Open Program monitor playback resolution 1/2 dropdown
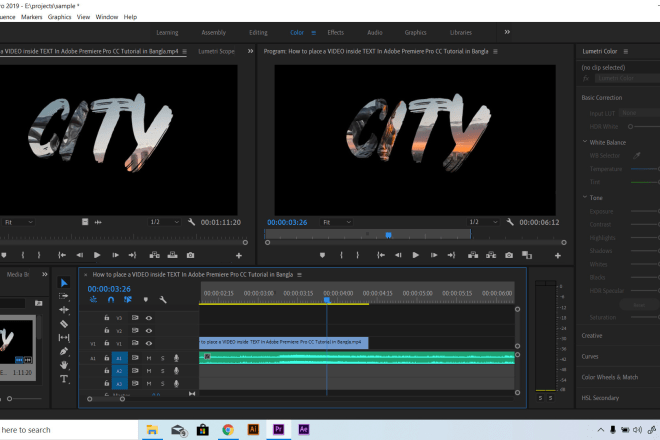This screenshot has height=440, width=660. point(483,222)
